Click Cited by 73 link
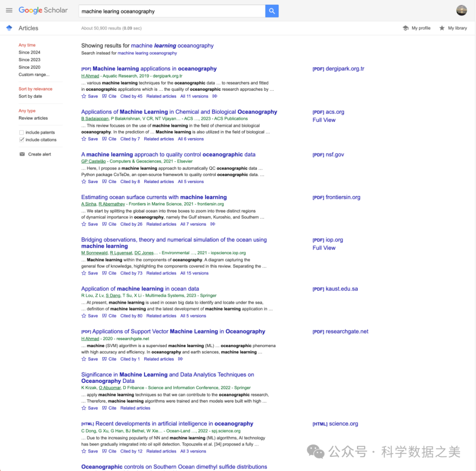 pyautogui.click(x=131, y=273)
